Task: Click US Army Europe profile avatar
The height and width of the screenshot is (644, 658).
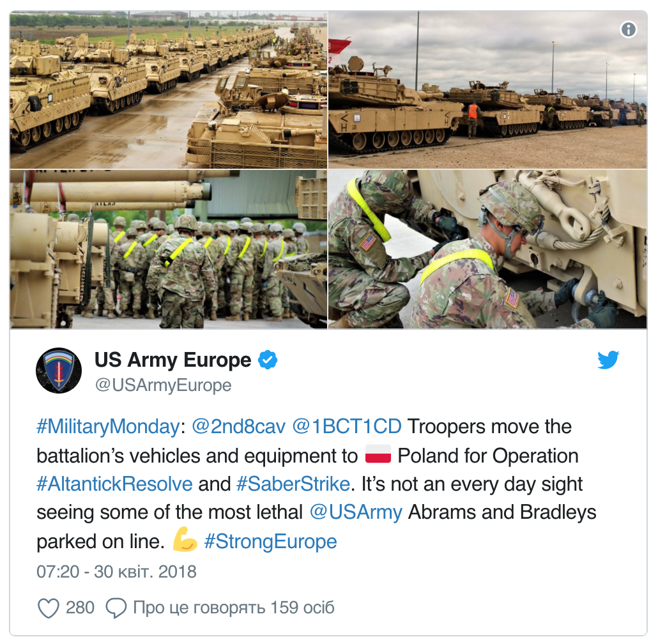Action: coord(59,371)
